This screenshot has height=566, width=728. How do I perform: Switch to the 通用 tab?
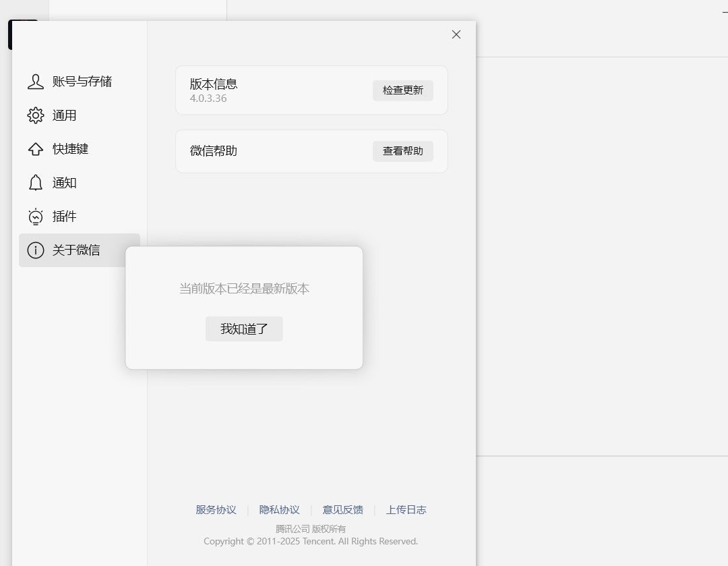click(x=80, y=115)
